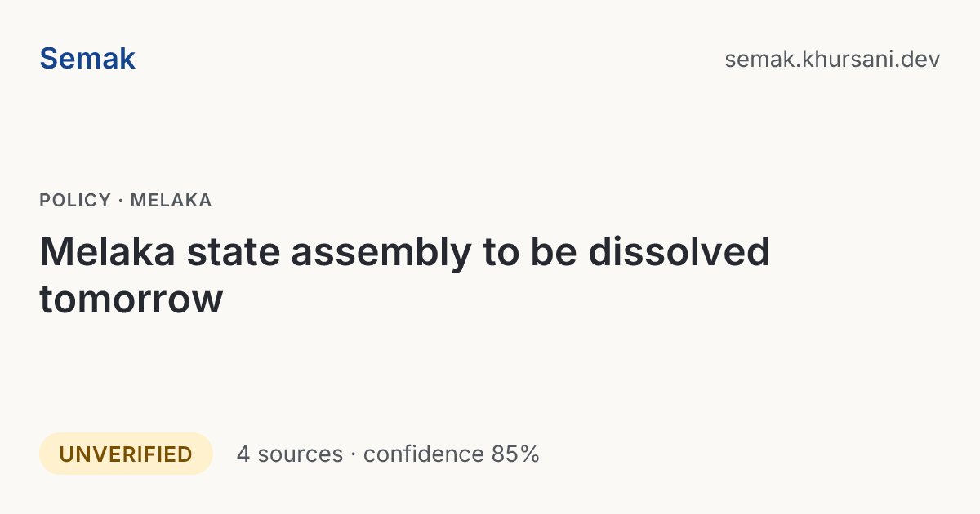Click the word assembly in the headline
This screenshot has height=514, width=980.
[x=381, y=254]
